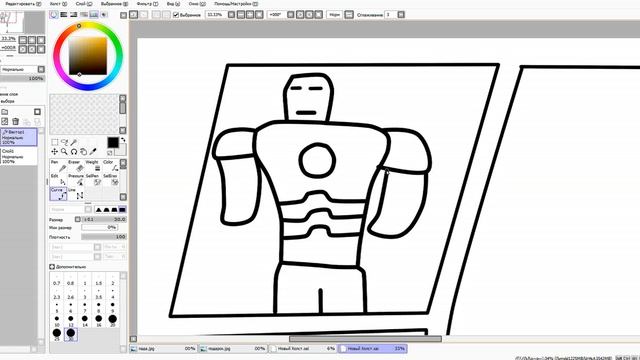640x360 pixels.
Task: Select the SelEras tool
Action: 110,180
